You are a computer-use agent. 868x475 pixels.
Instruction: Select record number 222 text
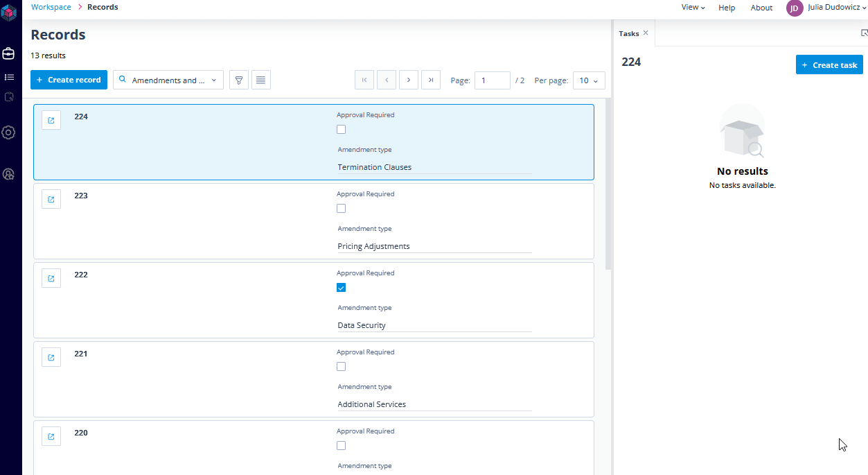[x=81, y=275]
